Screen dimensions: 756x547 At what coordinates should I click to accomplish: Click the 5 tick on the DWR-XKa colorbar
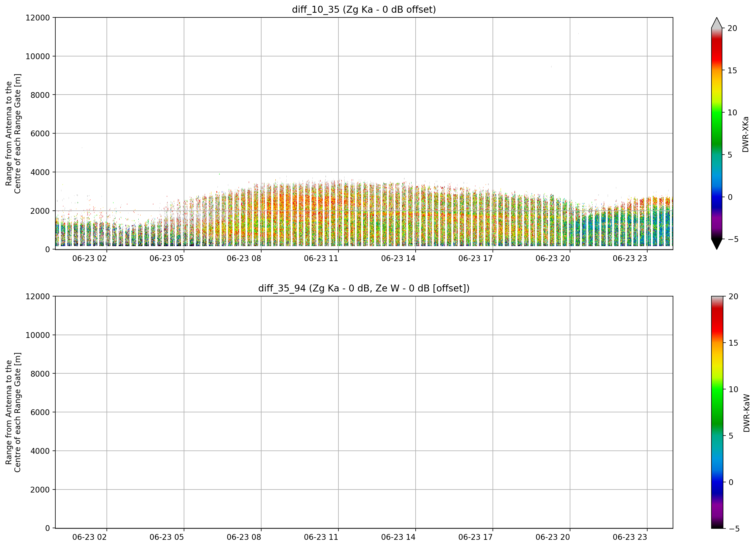[730, 155]
